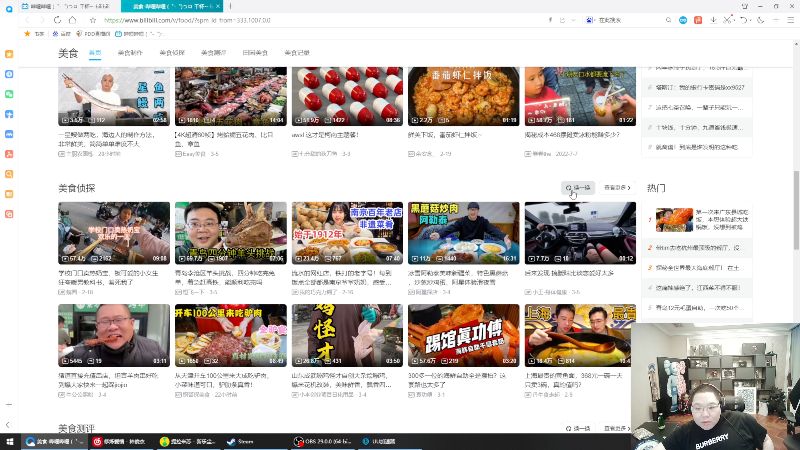
Task: Open the red Weibo sidebar icon
Action: point(9,214)
